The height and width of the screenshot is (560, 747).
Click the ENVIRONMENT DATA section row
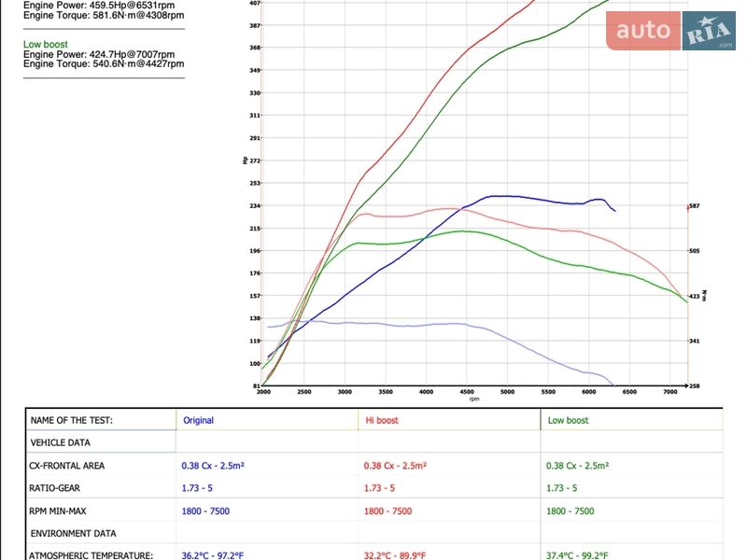tap(73, 534)
